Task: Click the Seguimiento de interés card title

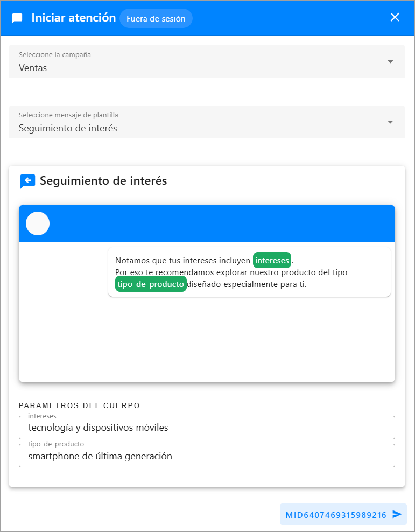Action: tap(103, 181)
